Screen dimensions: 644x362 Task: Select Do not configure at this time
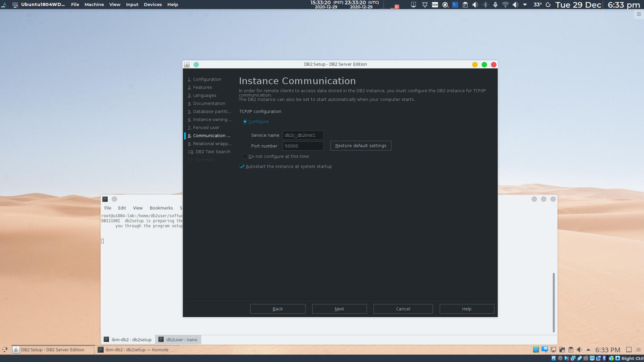[245, 156]
